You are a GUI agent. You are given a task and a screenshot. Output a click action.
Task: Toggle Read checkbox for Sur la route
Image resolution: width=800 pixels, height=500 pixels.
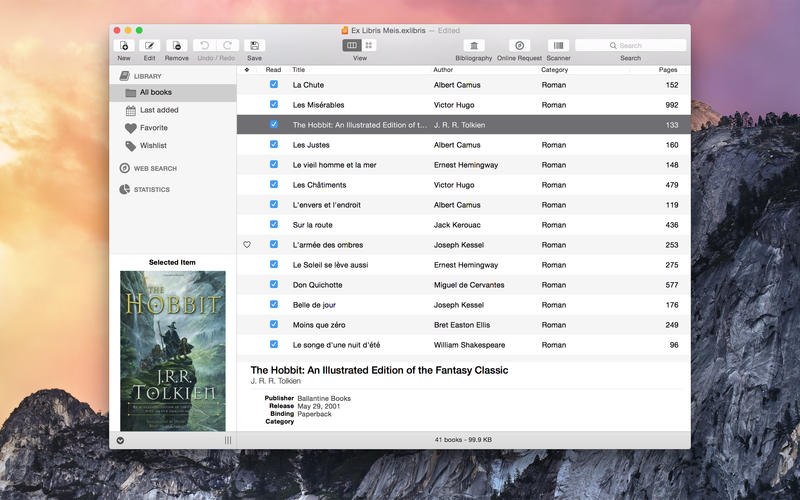274,225
